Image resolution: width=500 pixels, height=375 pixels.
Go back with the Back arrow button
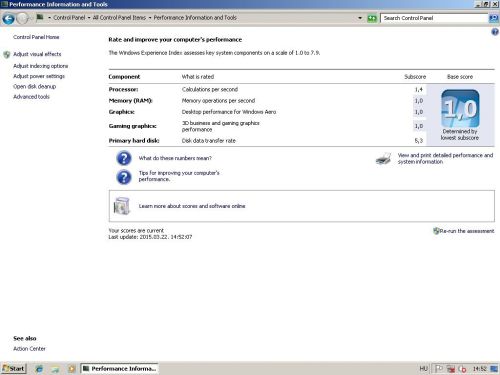point(8,18)
